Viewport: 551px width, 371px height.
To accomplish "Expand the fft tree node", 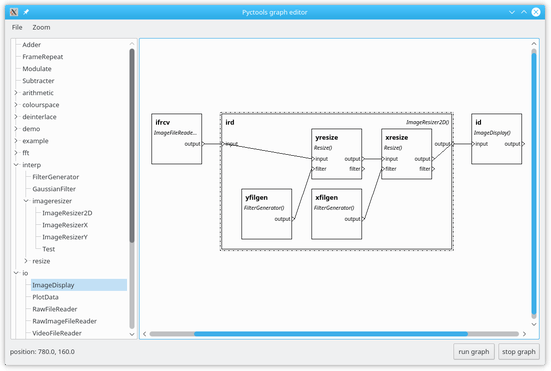I will click(x=16, y=153).
